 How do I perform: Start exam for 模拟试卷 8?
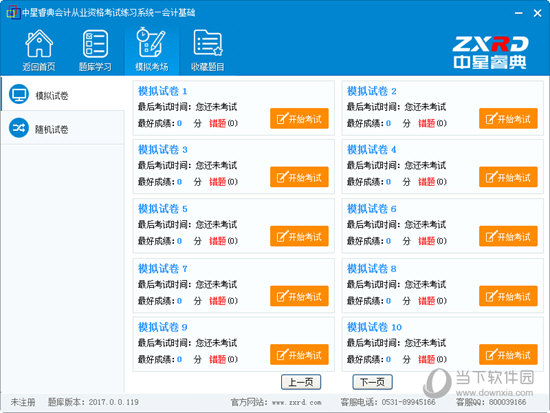[x=508, y=296]
